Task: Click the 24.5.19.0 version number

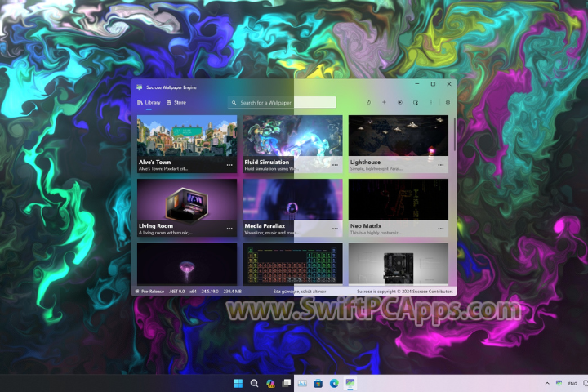Action: point(210,292)
